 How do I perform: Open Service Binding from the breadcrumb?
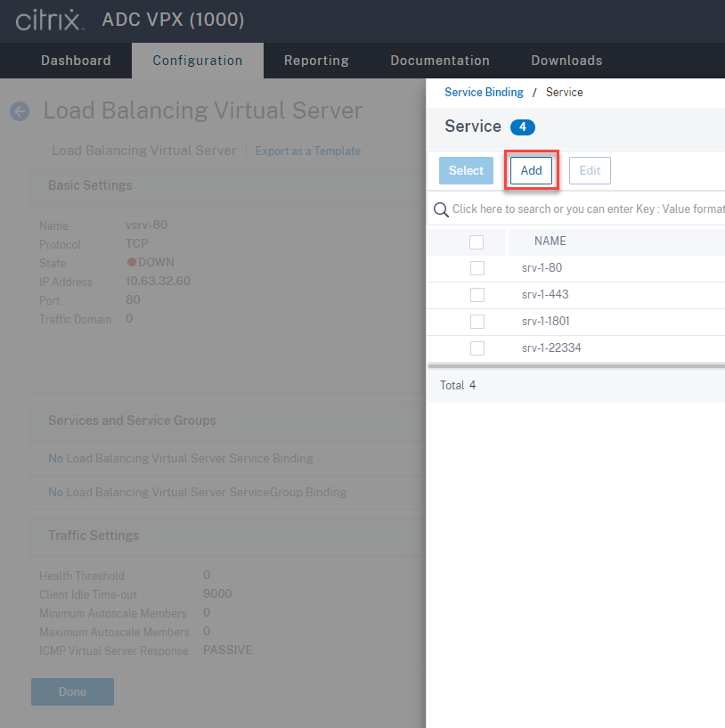484,92
